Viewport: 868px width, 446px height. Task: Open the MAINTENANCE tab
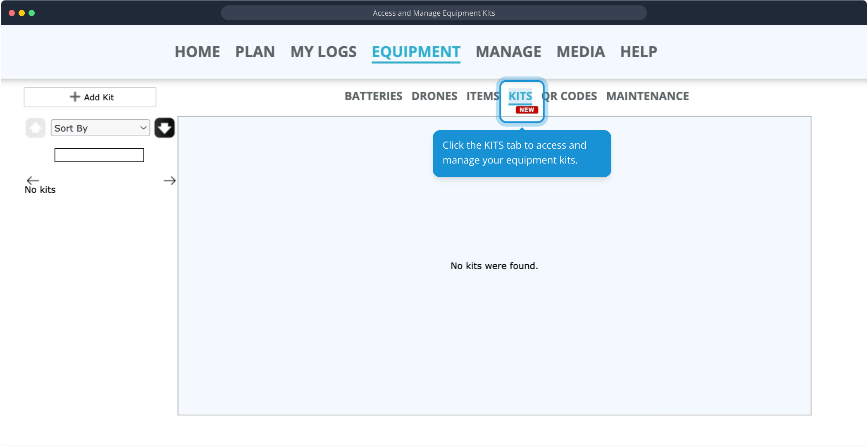tap(647, 96)
